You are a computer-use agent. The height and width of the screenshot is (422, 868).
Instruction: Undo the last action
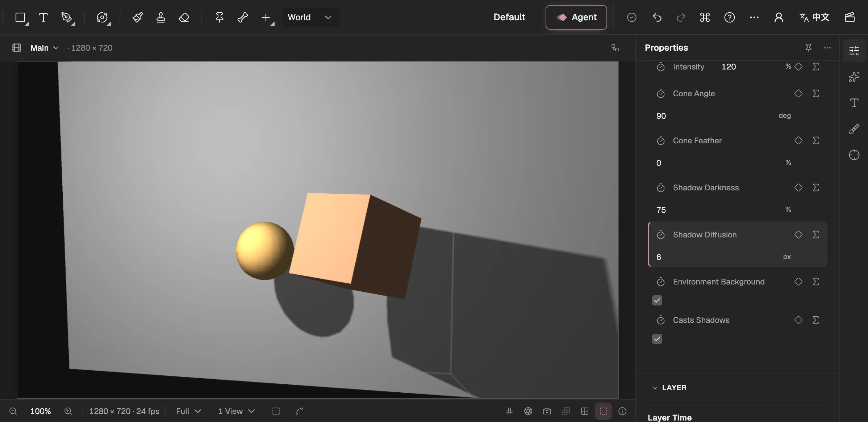pos(657,17)
